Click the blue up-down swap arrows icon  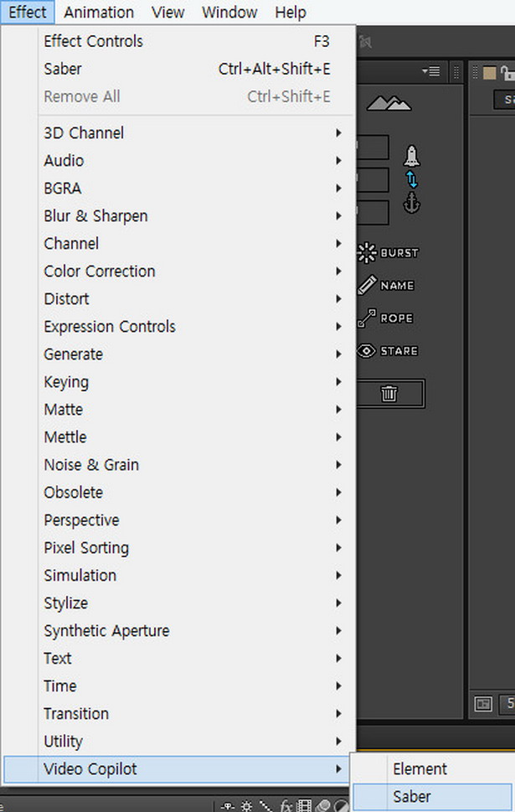[x=411, y=179]
